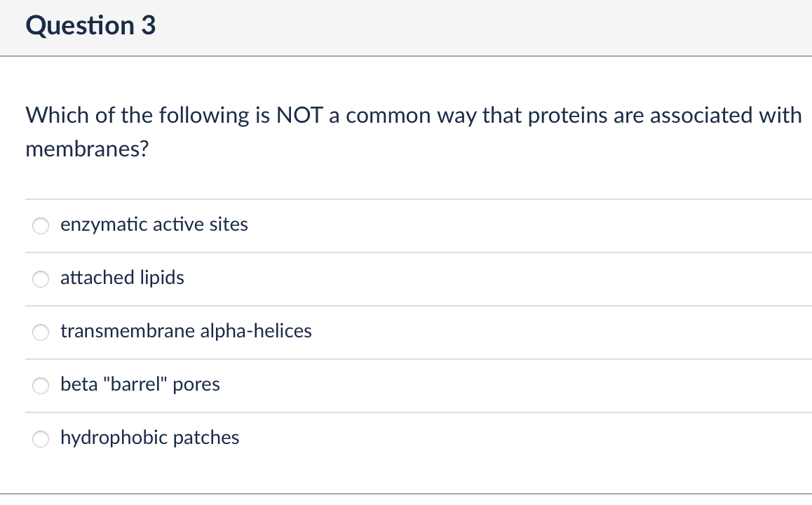Select the "enzymatic active sites" radio button

click(x=41, y=226)
